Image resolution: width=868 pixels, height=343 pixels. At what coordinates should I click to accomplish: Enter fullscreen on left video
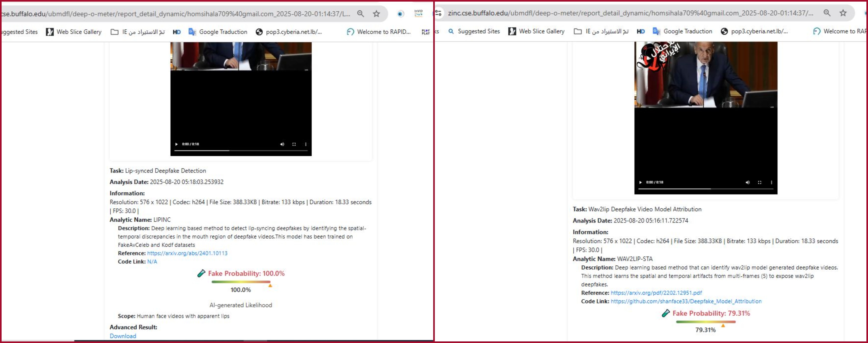[x=294, y=144]
